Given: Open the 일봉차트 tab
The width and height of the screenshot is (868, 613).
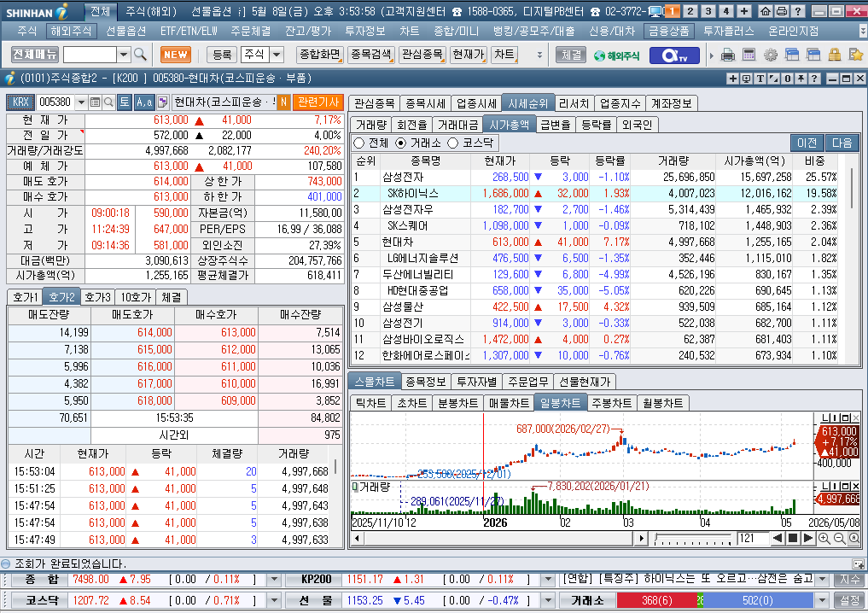Looking at the screenshot, I should [560, 403].
